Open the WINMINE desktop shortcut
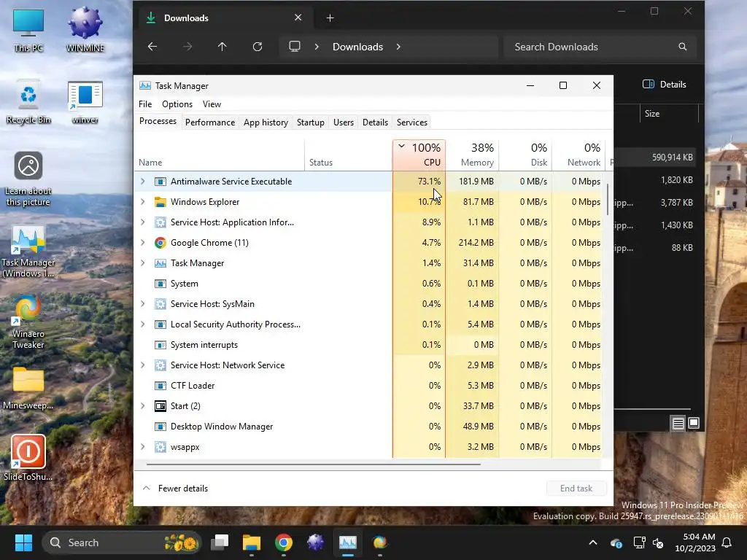The height and width of the screenshot is (560, 747). 85,29
